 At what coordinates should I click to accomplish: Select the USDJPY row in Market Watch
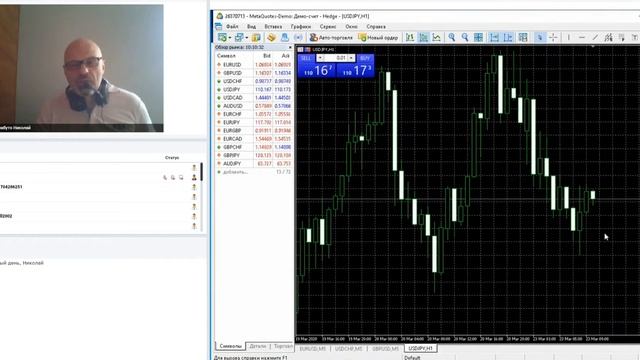coord(253,89)
